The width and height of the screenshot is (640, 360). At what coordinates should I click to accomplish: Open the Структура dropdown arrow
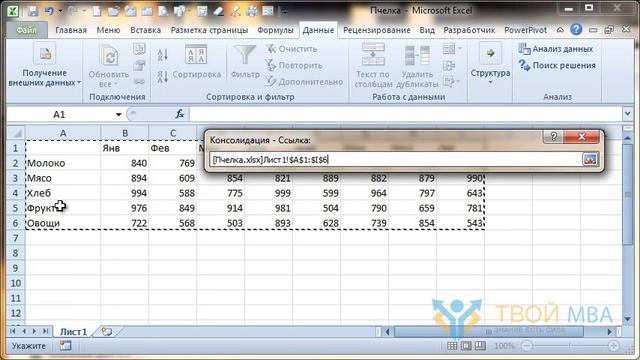click(490, 82)
